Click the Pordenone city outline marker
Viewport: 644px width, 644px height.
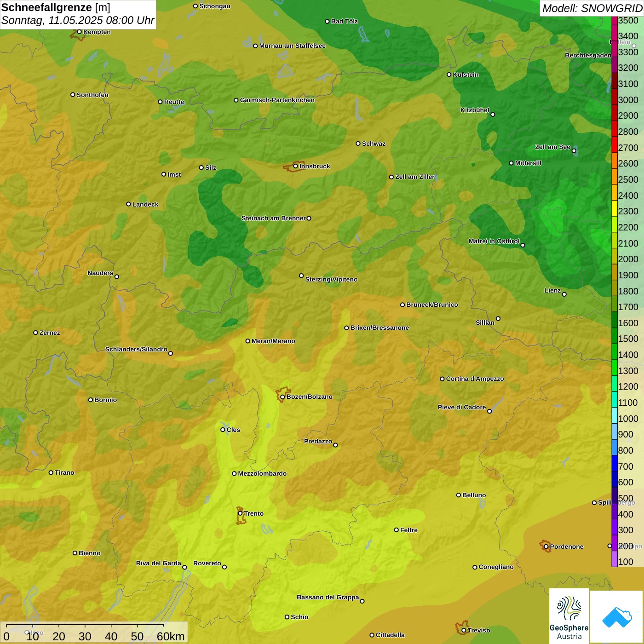(546, 546)
